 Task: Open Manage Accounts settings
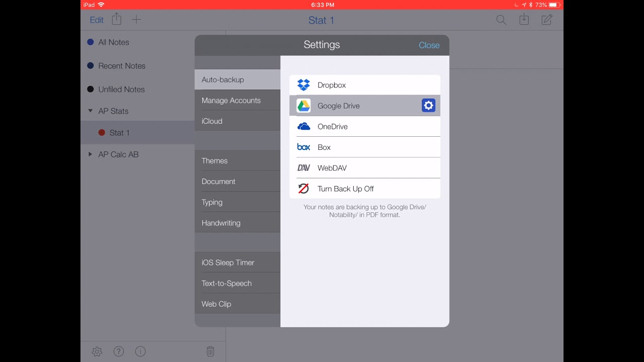237,101
